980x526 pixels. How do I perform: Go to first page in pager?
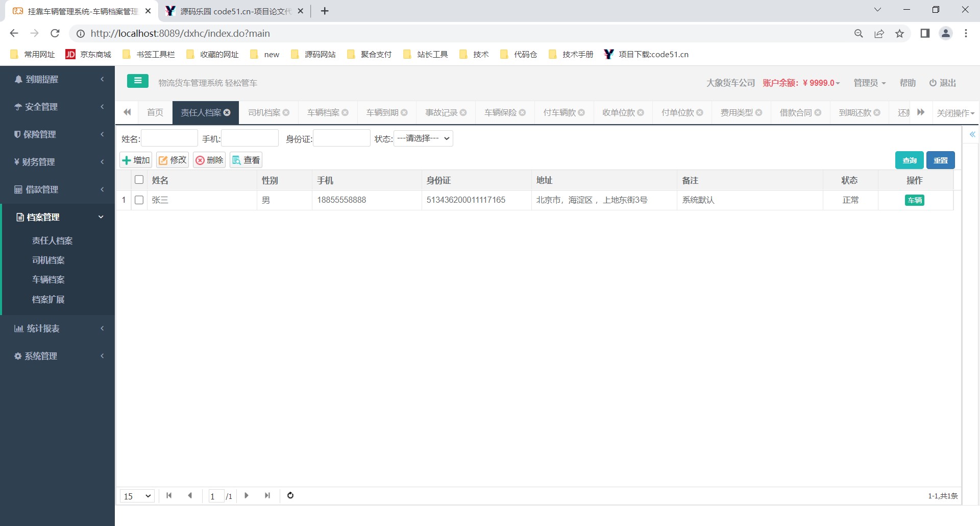[169, 495]
